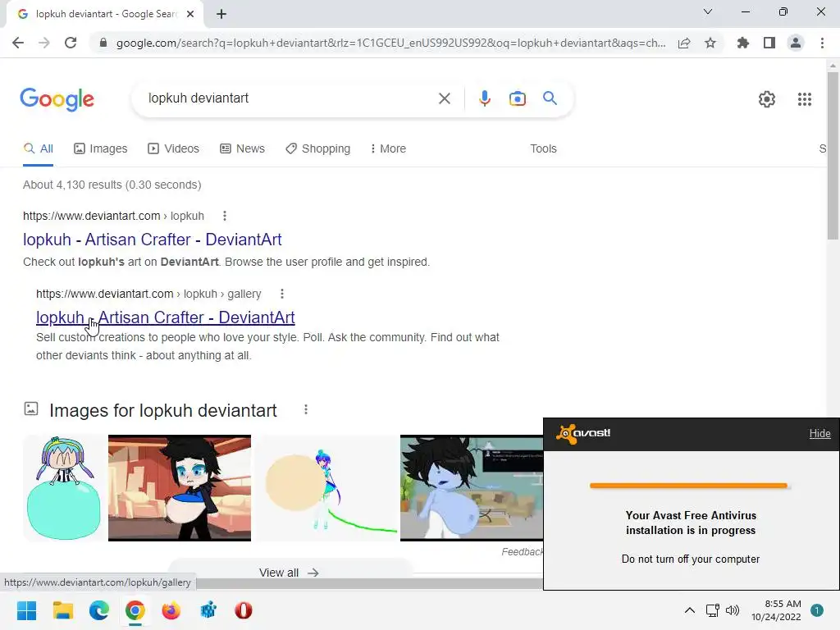Switch to the Images tab
Viewport: 840px width, 630px height.
(x=101, y=148)
